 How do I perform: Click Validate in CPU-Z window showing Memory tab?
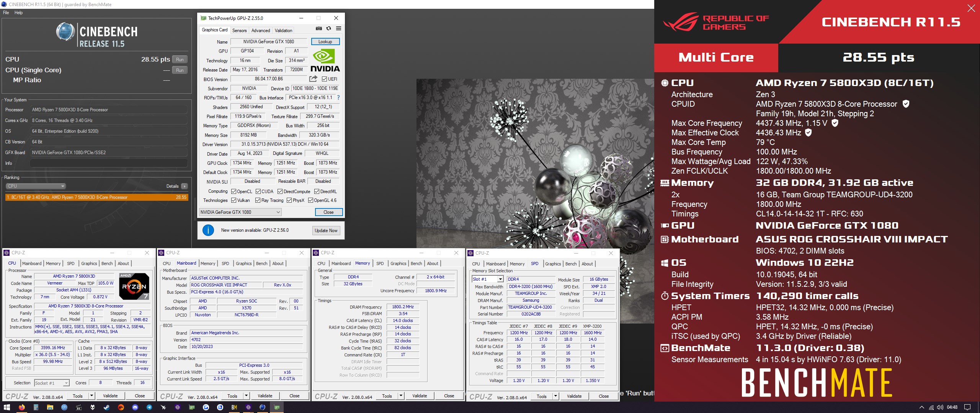[420, 396]
